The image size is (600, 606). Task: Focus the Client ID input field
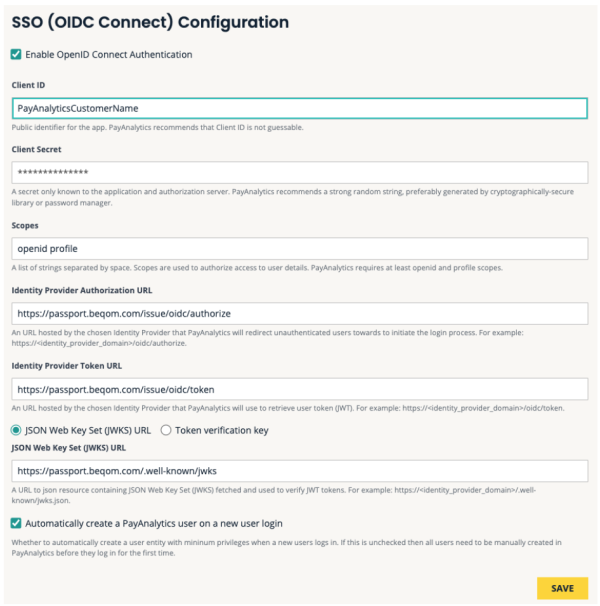(x=300, y=108)
